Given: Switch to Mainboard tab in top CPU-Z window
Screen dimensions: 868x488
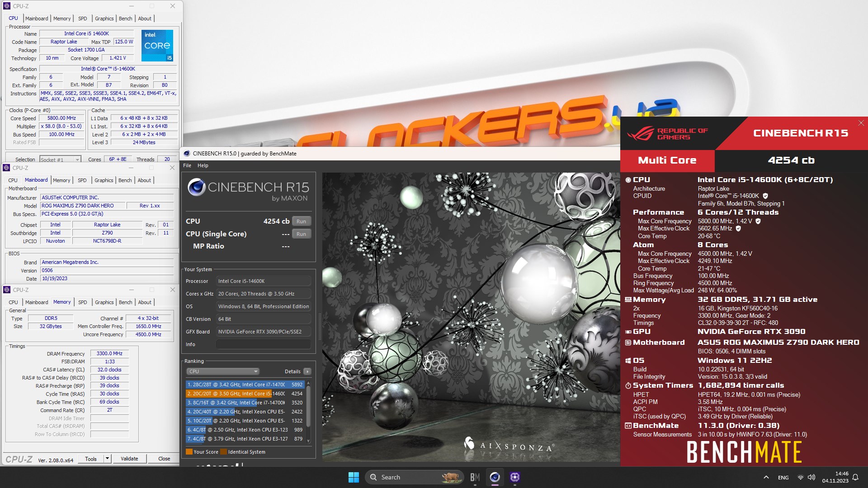Looking at the screenshot, I should (37, 19).
